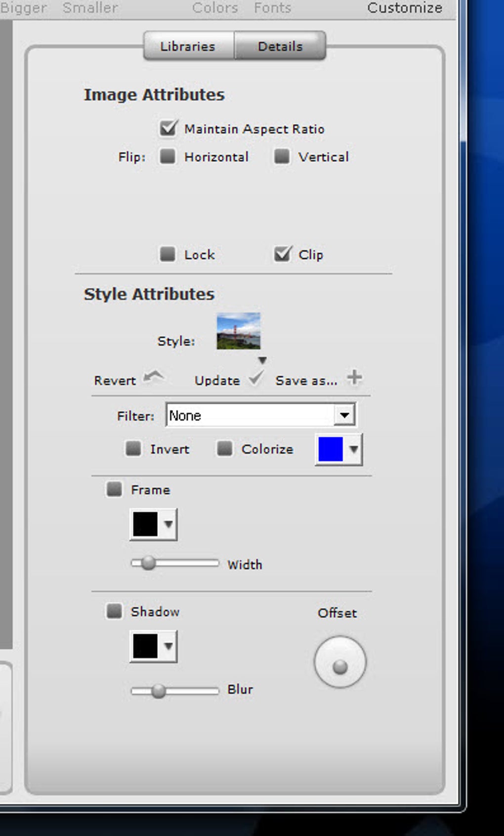Click the Save as plus icon
Screen dimensions: 504x836
click(x=354, y=378)
